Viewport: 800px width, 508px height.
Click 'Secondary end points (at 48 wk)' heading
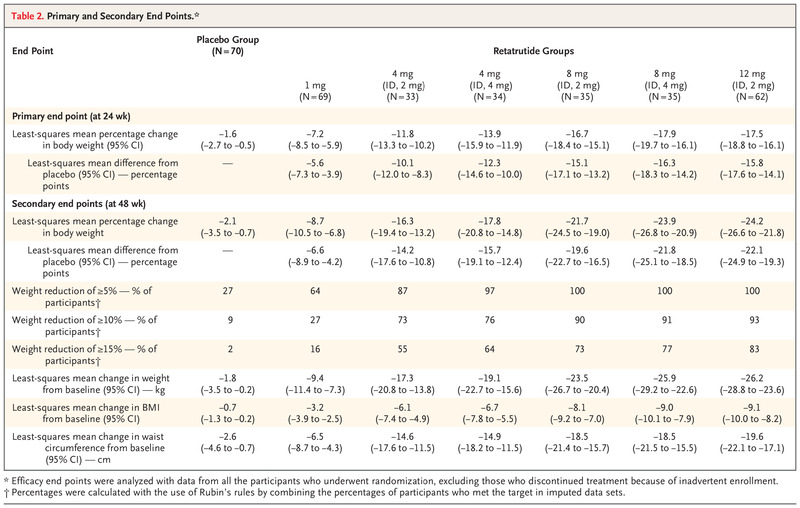(x=79, y=204)
